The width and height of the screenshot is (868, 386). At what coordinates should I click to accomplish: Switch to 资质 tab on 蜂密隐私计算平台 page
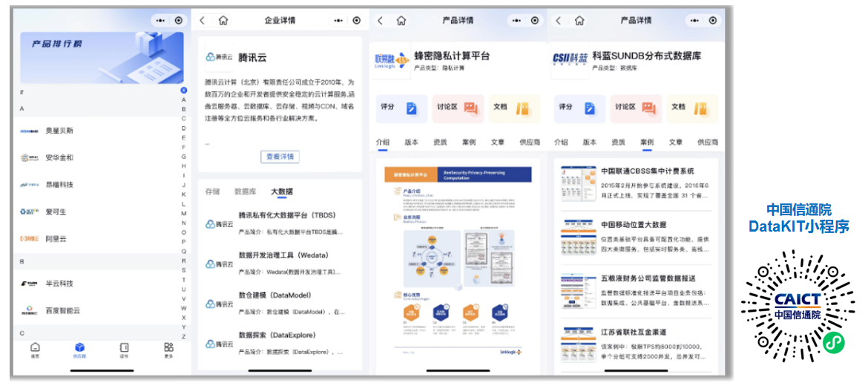pyautogui.click(x=440, y=142)
